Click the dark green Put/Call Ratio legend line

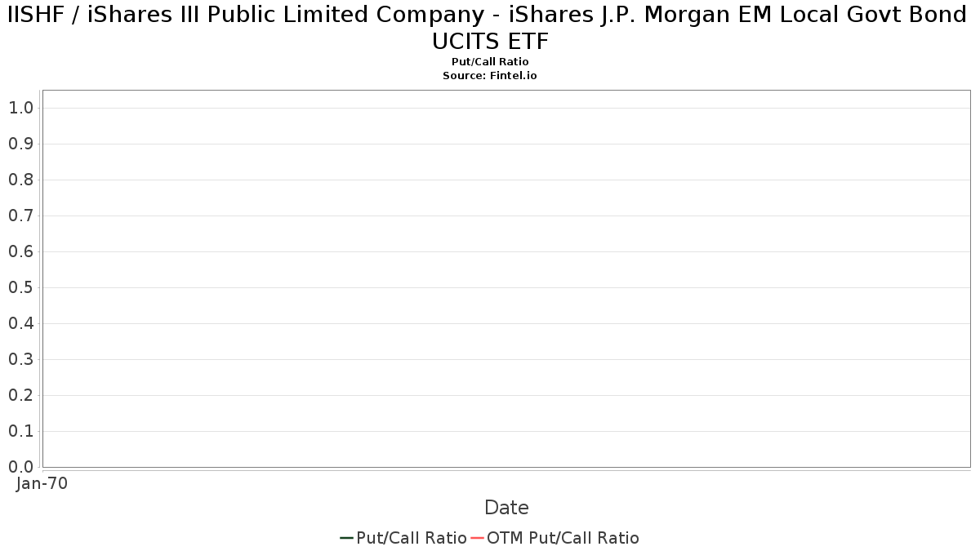(x=346, y=538)
